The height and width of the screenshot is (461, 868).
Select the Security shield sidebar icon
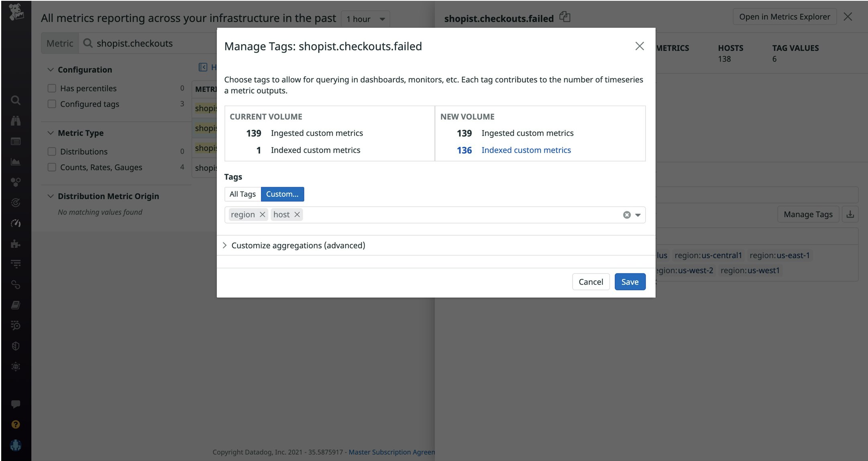pos(16,346)
